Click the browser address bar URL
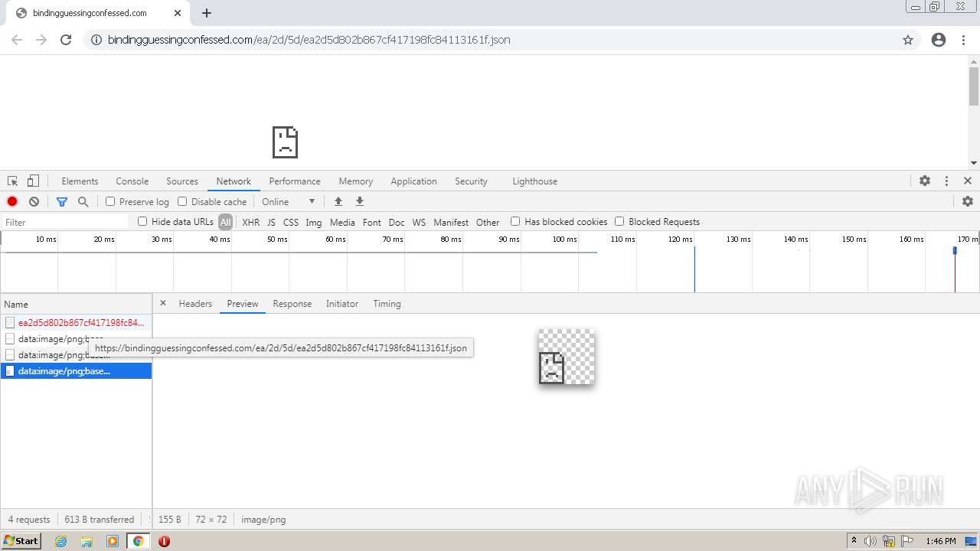 pos(309,40)
